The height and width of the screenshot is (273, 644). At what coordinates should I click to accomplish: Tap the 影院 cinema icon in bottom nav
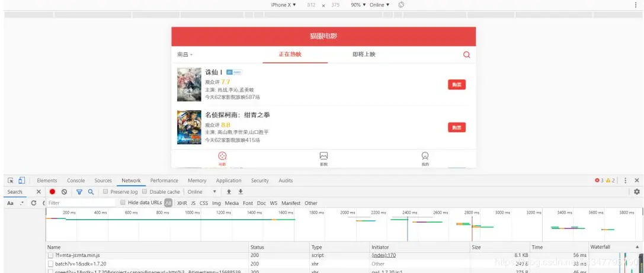click(323, 156)
